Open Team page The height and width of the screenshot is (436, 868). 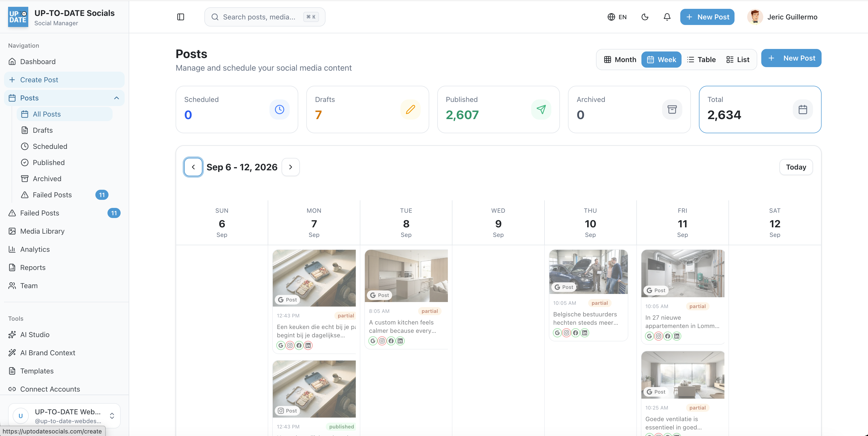64,286
